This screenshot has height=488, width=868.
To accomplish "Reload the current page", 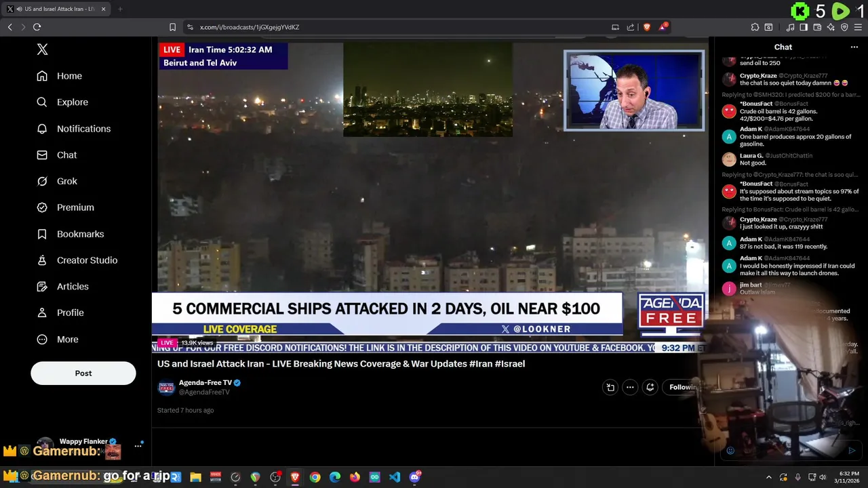I will pos(37,27).
